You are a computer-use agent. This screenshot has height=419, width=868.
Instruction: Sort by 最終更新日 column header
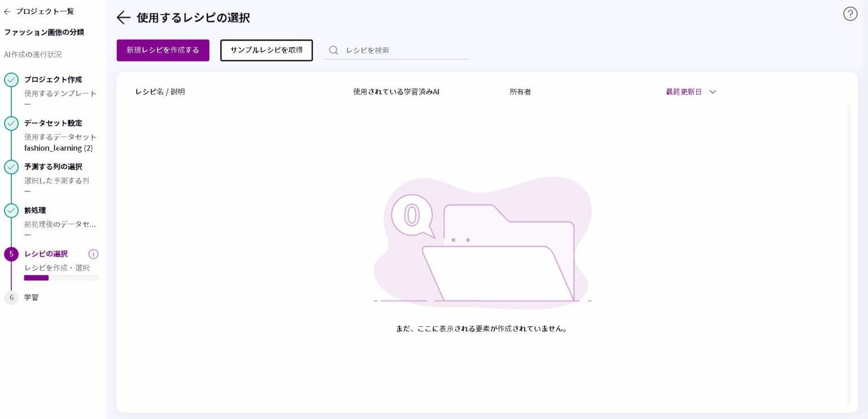coord(683,92)
